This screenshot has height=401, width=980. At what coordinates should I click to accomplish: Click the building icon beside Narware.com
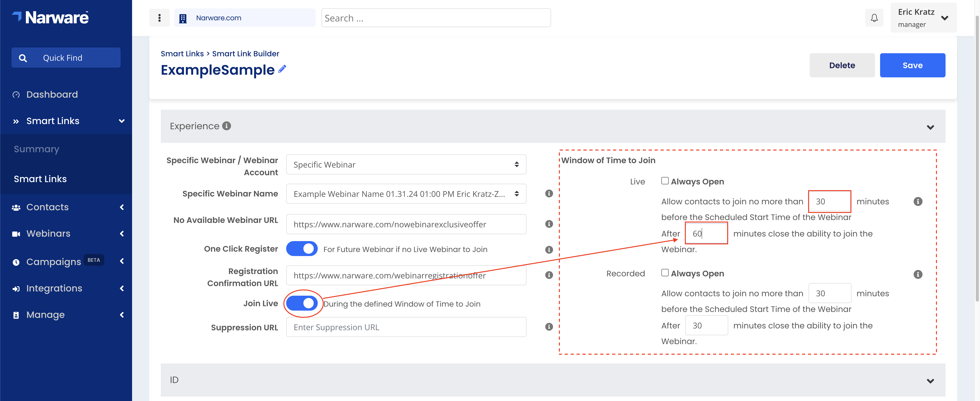coord(183,18)
